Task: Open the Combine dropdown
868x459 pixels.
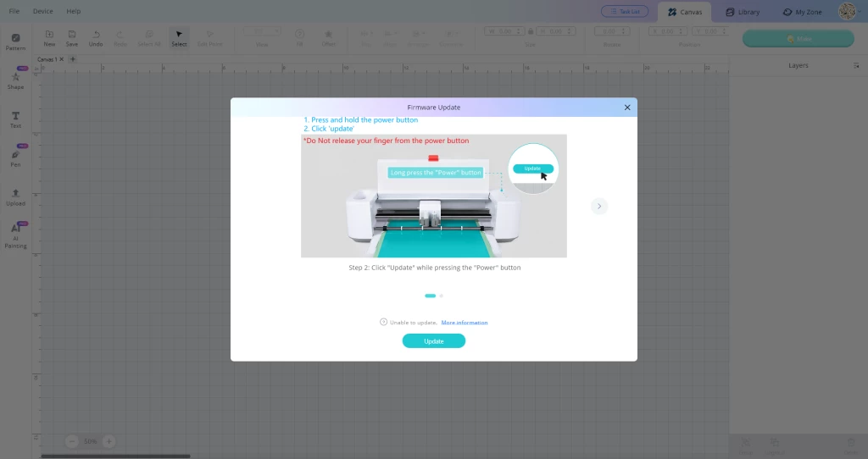Action: click(451, 38)
